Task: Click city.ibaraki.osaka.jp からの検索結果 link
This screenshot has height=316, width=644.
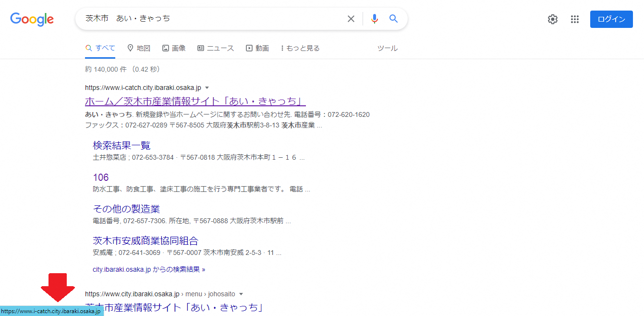Action: tap(149, 269)
